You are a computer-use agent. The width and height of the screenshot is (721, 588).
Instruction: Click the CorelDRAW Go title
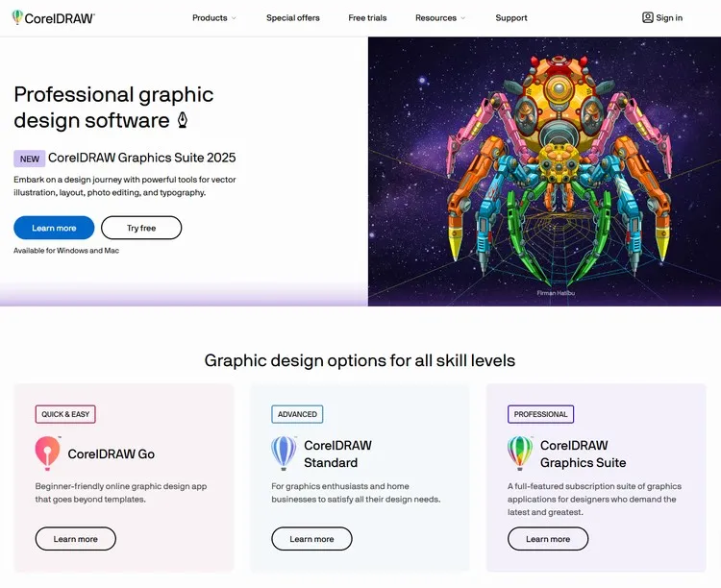click(112, 453)
